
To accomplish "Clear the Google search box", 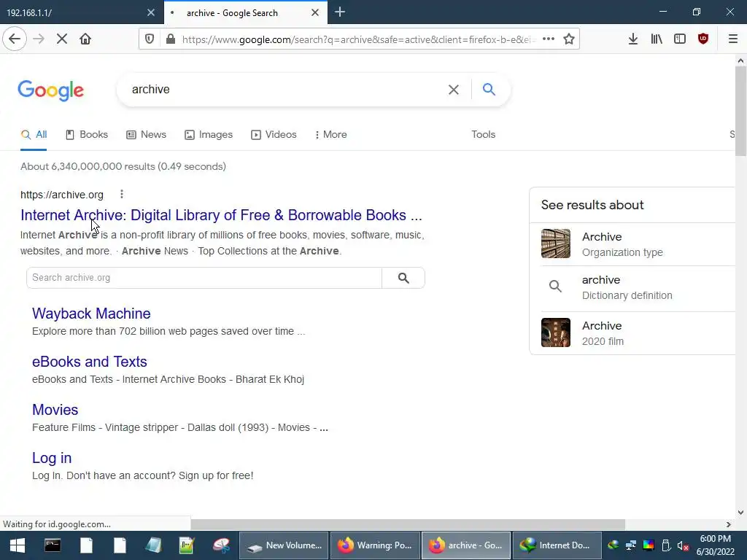I will 454,90.
